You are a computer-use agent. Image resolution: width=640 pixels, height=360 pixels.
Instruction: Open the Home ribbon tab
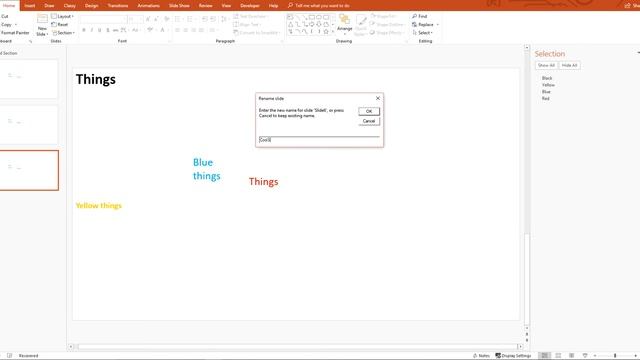click(9, 5)
